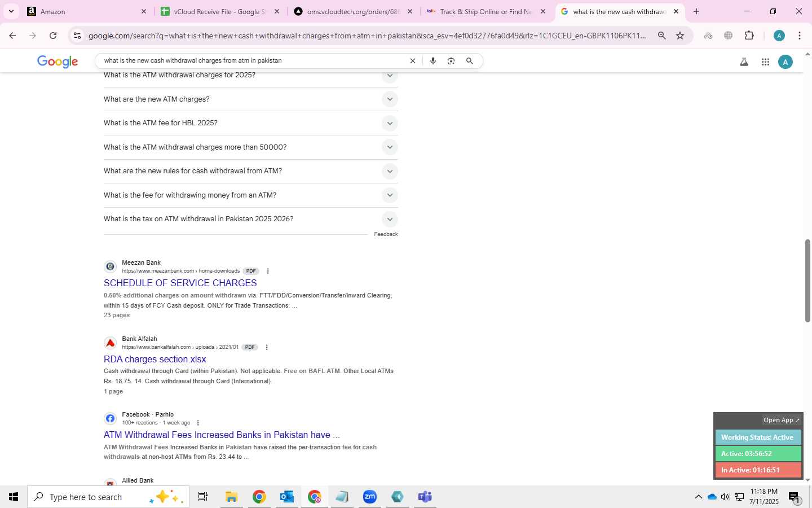Switch to FedEx Track & Ship tab
Screen dimensions: 812x508
pos(486,11)
